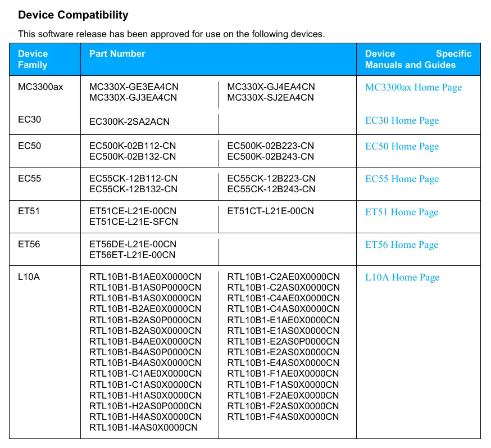Click part number RTL10B1-H2AS0P0000CN
491x448 pixels.
(x=146, y=406)
